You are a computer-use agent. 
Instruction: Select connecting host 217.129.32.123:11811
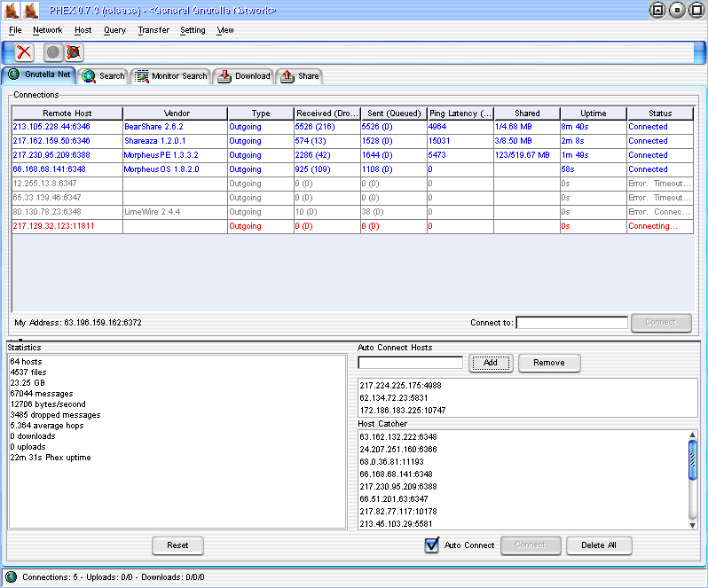pyautogui.click(x=352, y=226)
